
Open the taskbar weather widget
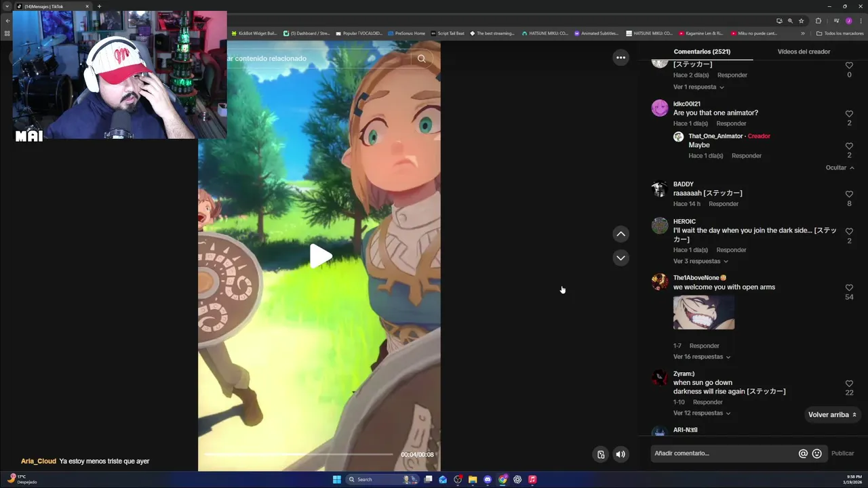(22, 479)
